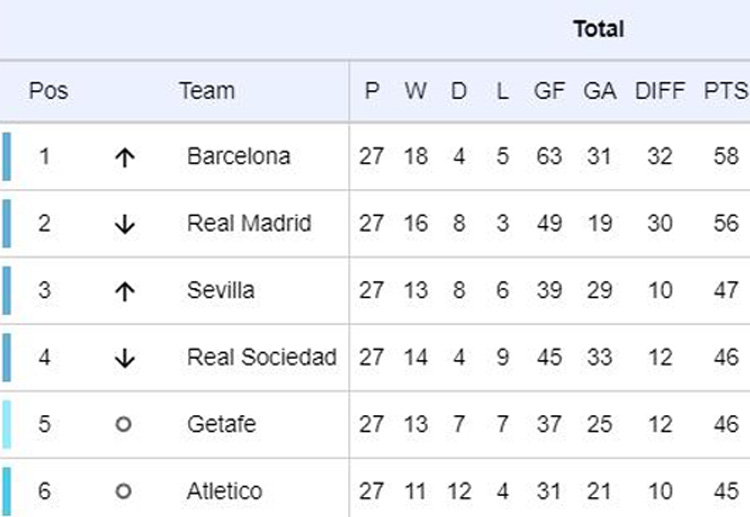Click the up arrow beside Barcelona
Image resolution: width=750 pixels, height=517 pixels.
124,157
